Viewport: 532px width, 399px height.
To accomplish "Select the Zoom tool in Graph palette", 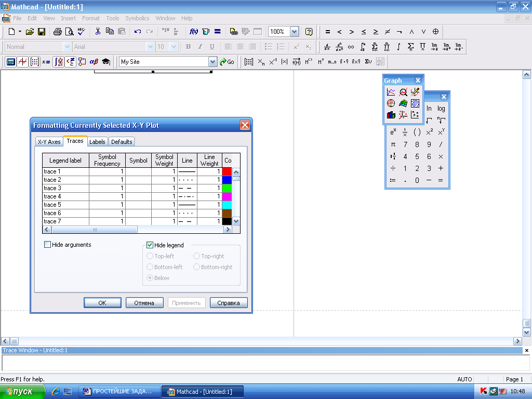I will coord(403,92).
